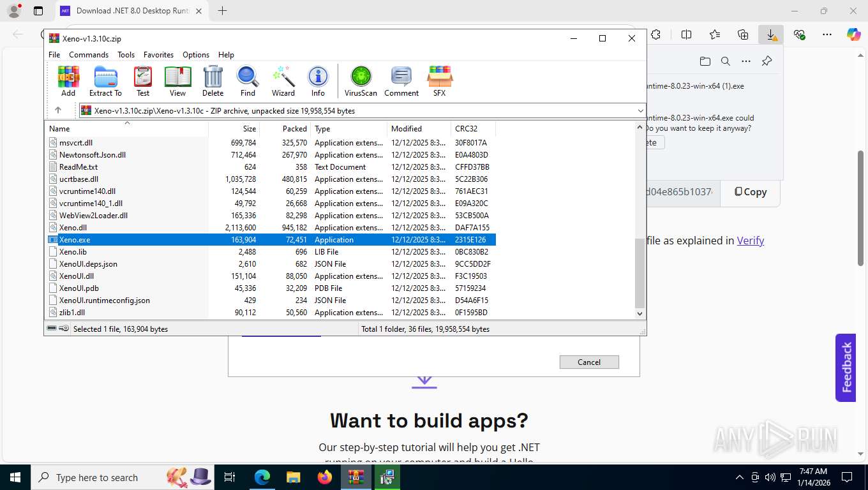Select XenoUI.runtimeconfig.json file row

271,301
